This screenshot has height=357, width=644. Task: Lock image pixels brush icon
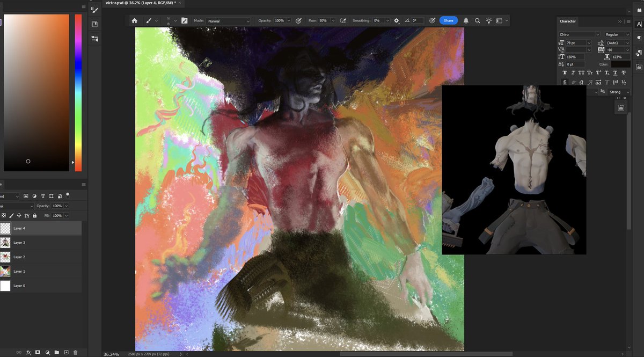coord(11,215)
